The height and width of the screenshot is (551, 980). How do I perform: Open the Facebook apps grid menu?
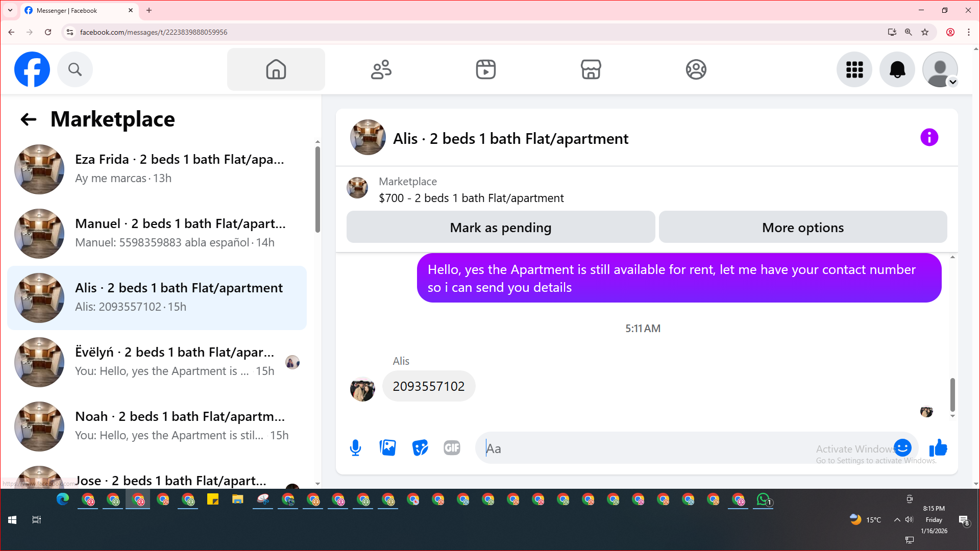pyautogui.click(x=854, y=69)
